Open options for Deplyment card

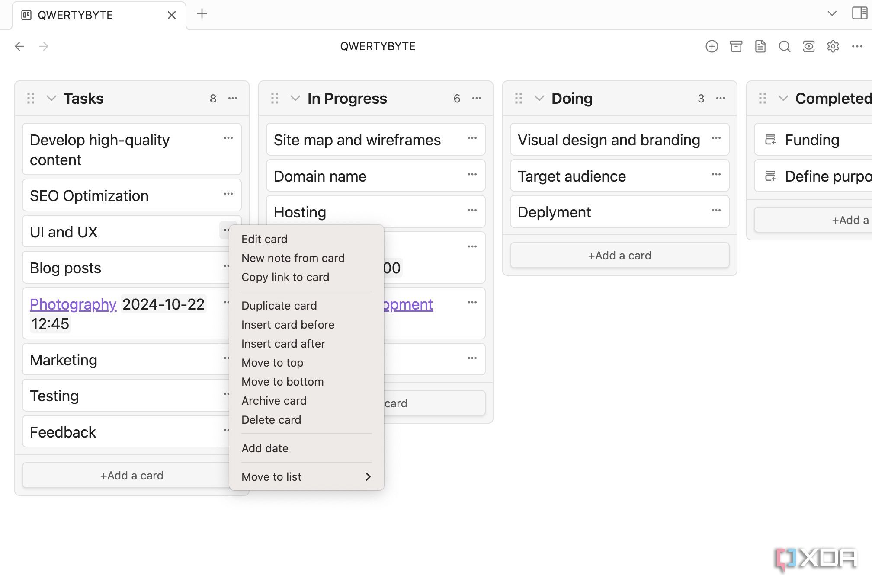point(716,211)
